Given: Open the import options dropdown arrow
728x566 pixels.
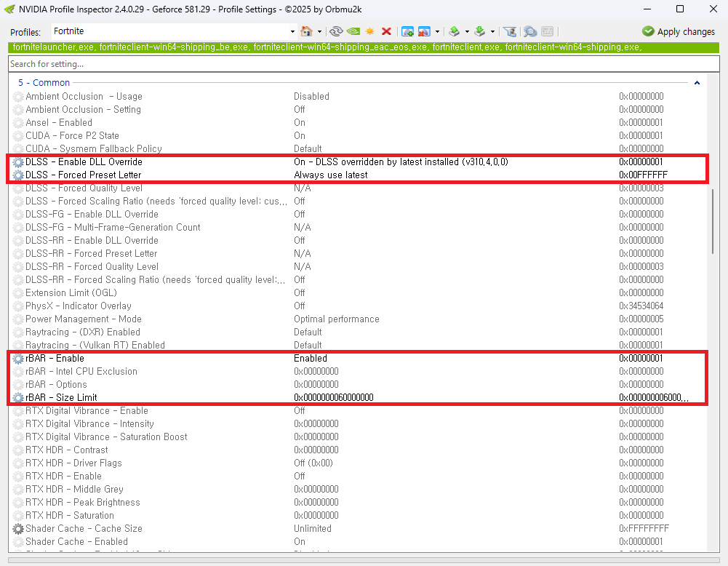Looking at the screenshot, I should pyautogui.click(x=492, y=31).
